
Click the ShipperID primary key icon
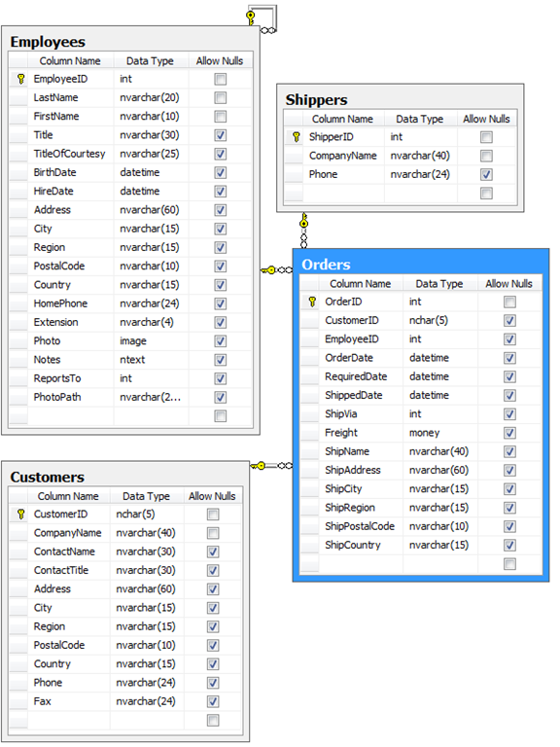tap(297, 137)
